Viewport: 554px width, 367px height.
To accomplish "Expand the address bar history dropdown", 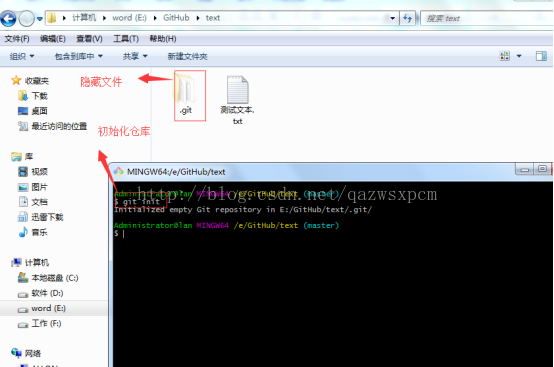I will [392, 18].
